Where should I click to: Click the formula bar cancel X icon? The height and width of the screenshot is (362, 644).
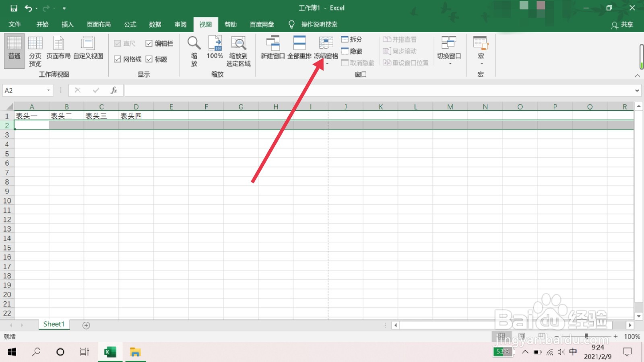pyautogui.click(x=78, y=90)
